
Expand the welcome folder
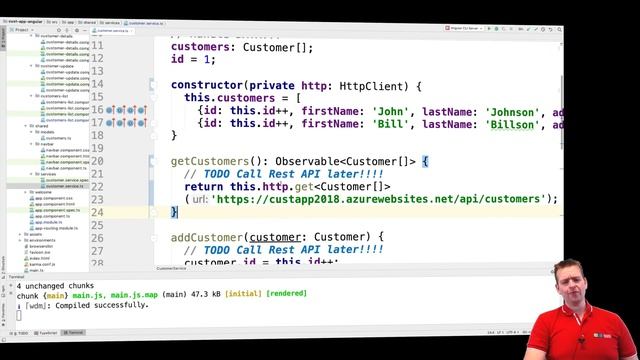pyautogui.click(x=26, y=192)
